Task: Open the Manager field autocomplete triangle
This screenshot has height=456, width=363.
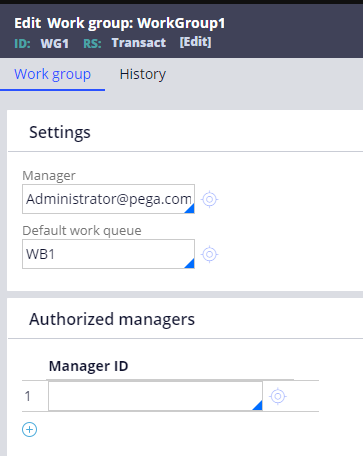Action: point(189,209)
